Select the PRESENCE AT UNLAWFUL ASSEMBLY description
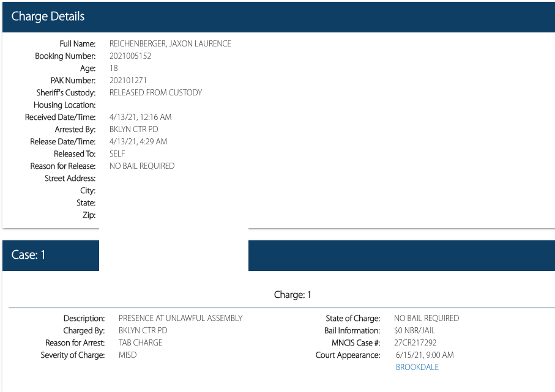The height and width of the screenshot is (392, 555). point(181,318)
